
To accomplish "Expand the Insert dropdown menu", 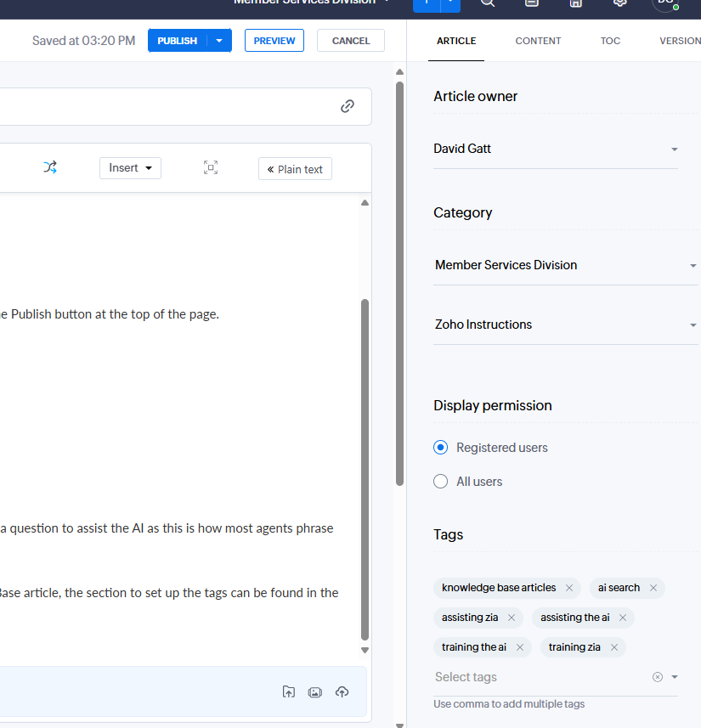I will coord(130,168).
